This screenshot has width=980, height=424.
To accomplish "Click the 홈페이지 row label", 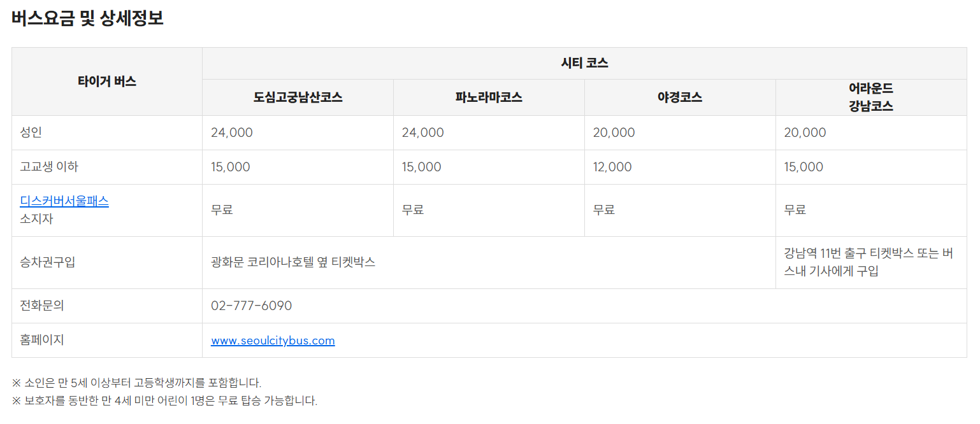I will [42, 340].
